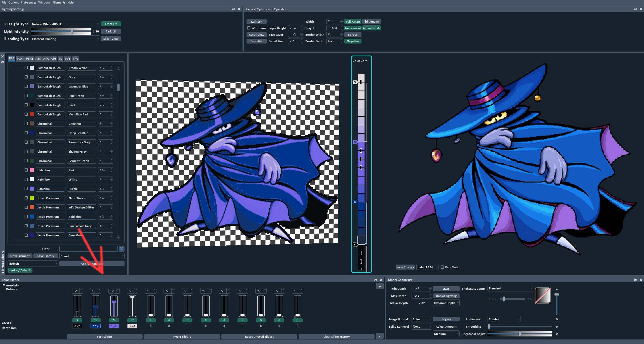Click the minus icon beside Clear Slider History
This screenshot has width=644, height=344.
[x=380, y=336]
